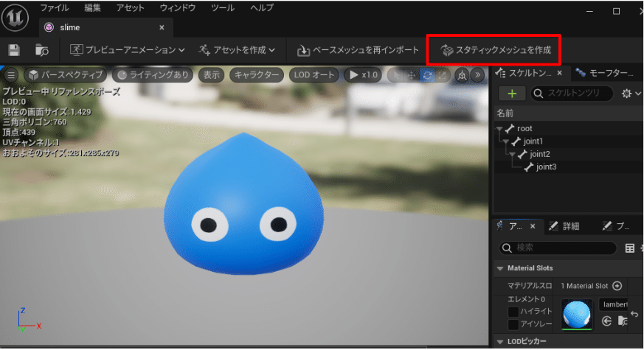Open the 編集 menu
This screenshot has height=350, width=644.
(92, 8)
